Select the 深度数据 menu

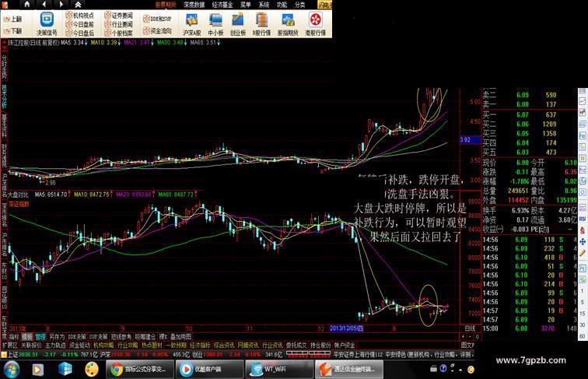[x=194, y=5]
